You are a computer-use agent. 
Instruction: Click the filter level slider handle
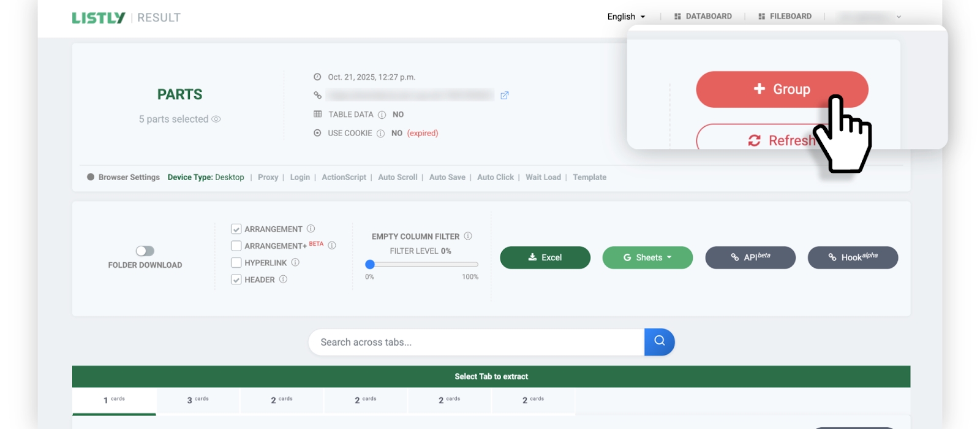tap(370, 265)
